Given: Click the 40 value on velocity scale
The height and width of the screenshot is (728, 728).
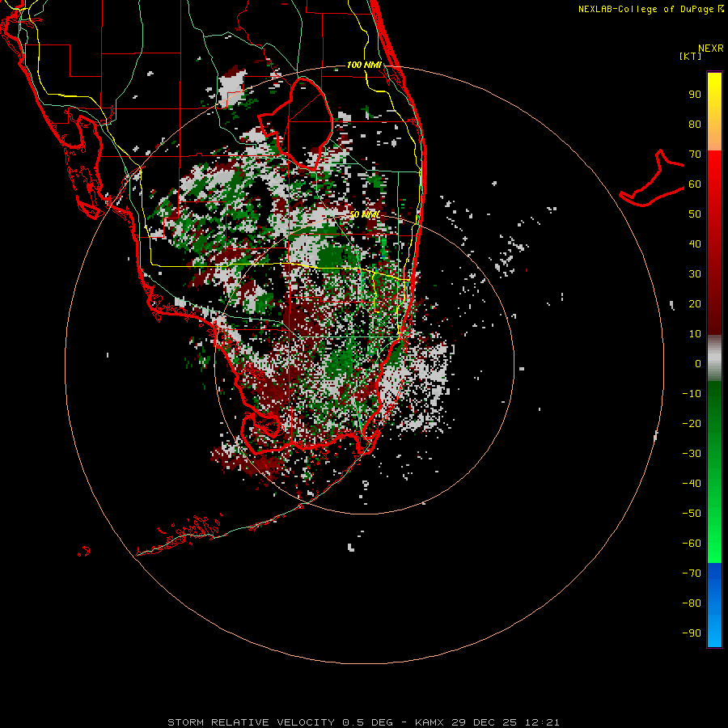Looking at the screenshot, I should click(695, 243).
